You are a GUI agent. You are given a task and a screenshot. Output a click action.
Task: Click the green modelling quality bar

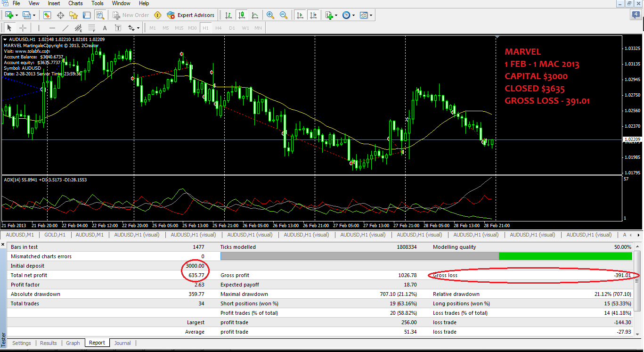pyautogui.click(x=565, y=256)
